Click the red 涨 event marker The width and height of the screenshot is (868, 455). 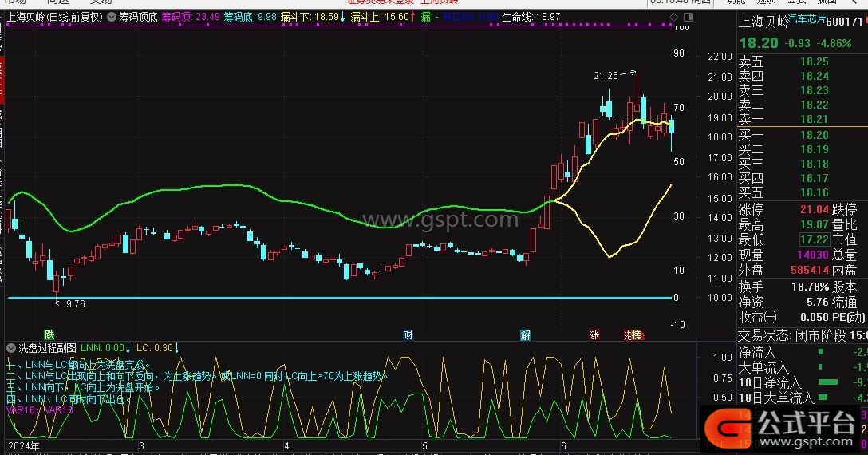click(x=594, y=334)
